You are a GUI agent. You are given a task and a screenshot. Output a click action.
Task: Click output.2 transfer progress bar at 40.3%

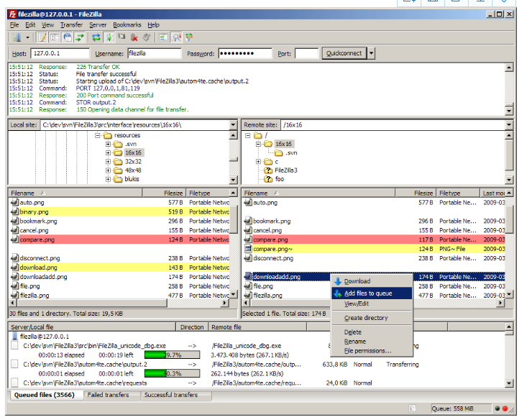coord(172,373)
